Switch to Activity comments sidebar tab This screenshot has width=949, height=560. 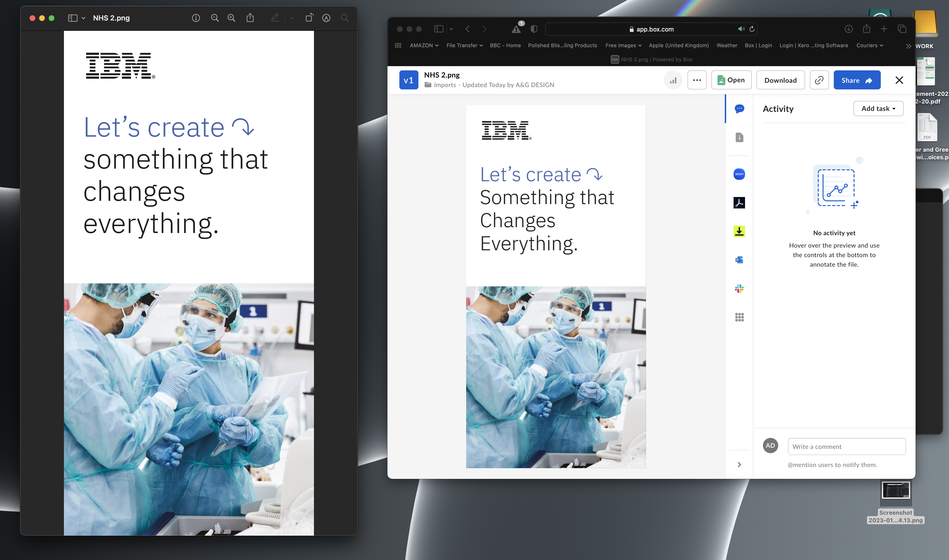739,109
